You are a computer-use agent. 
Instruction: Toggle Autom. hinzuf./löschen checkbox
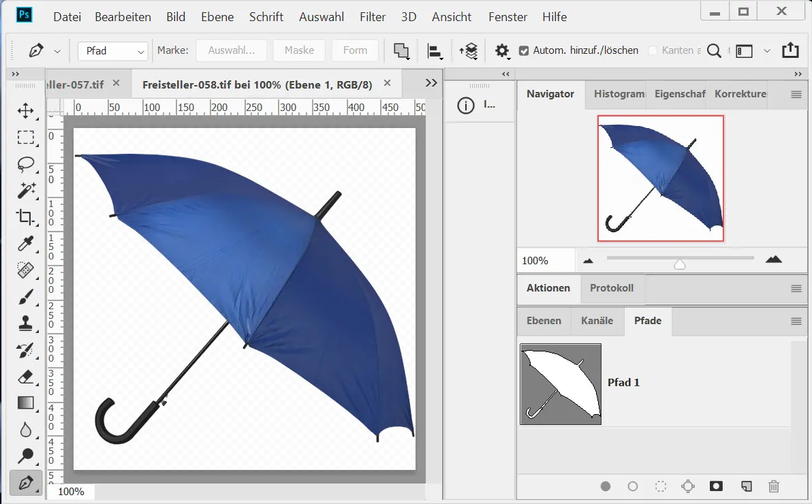[x=523, y=50]
